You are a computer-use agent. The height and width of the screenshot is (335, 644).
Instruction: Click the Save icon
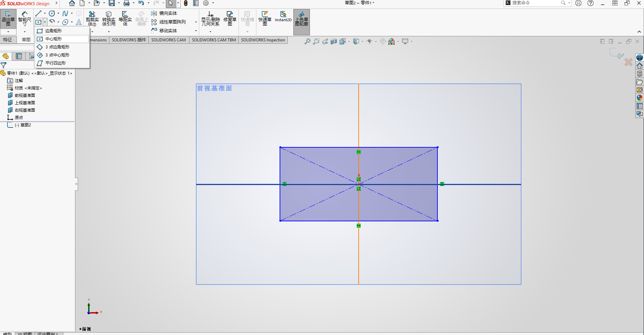112,3
